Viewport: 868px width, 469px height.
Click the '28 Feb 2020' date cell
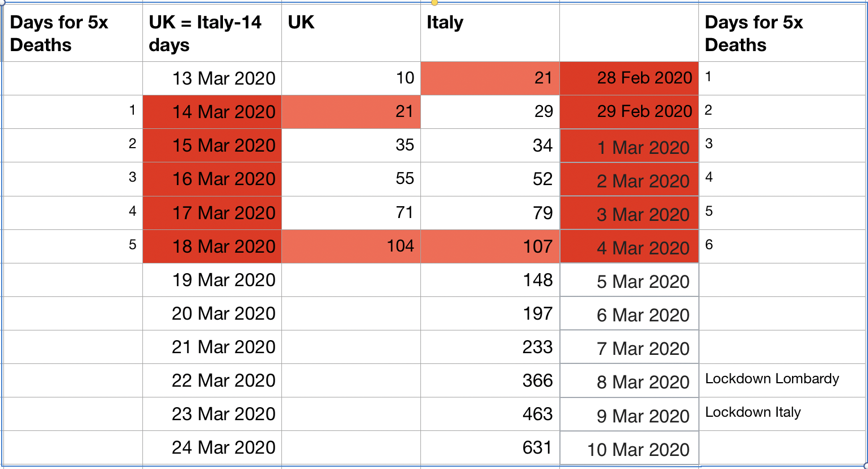point(629,78)
